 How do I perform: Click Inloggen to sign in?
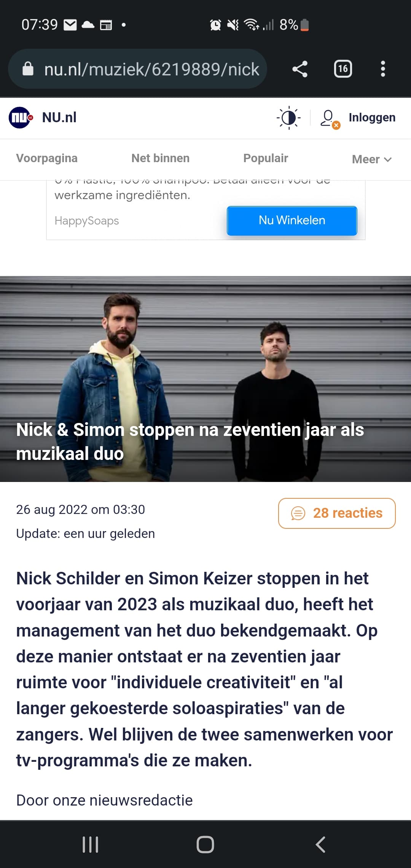tap(372, 118)
